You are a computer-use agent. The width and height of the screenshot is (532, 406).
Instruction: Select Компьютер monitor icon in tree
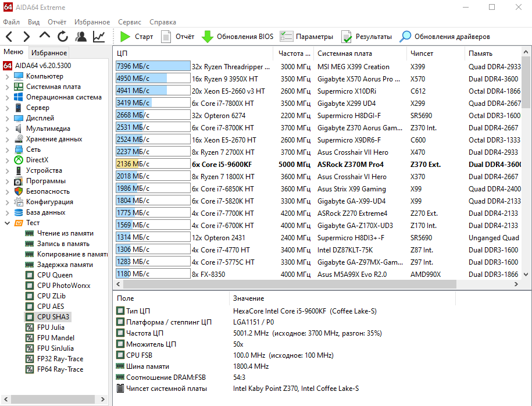(x=19, y=76)
